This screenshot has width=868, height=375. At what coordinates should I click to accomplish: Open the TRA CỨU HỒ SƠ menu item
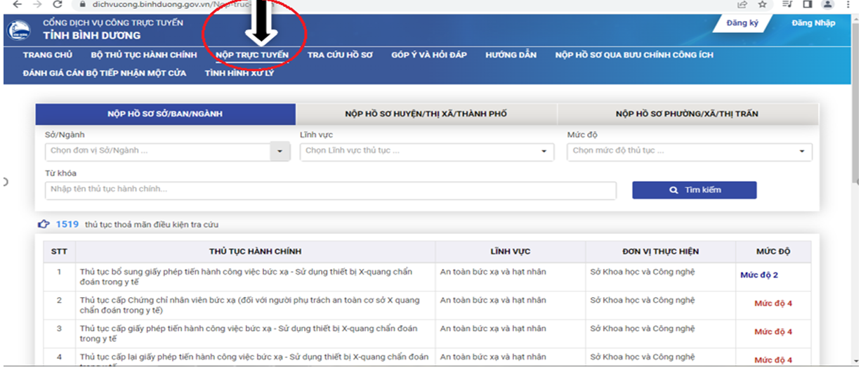pyautogui.click(x=340, y=55)
